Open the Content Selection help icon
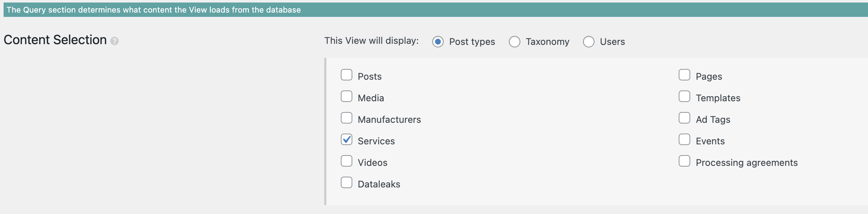This screenshot has width=868, height=214. point(114,41)
